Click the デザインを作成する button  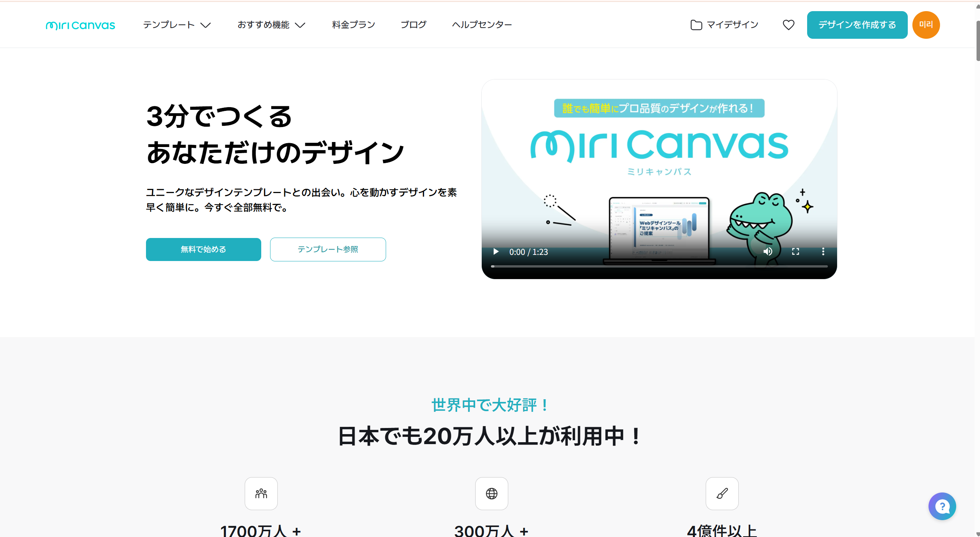857,25
